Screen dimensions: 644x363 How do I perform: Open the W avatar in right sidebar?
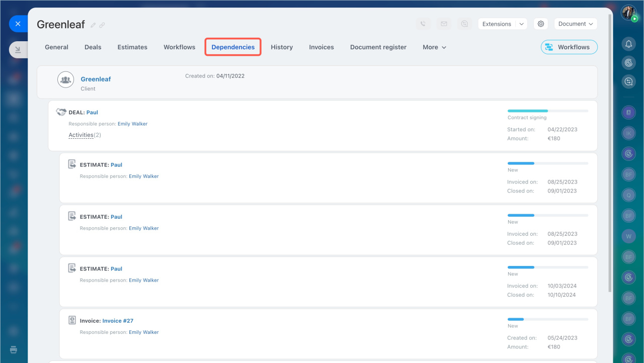tap(628, 236)
